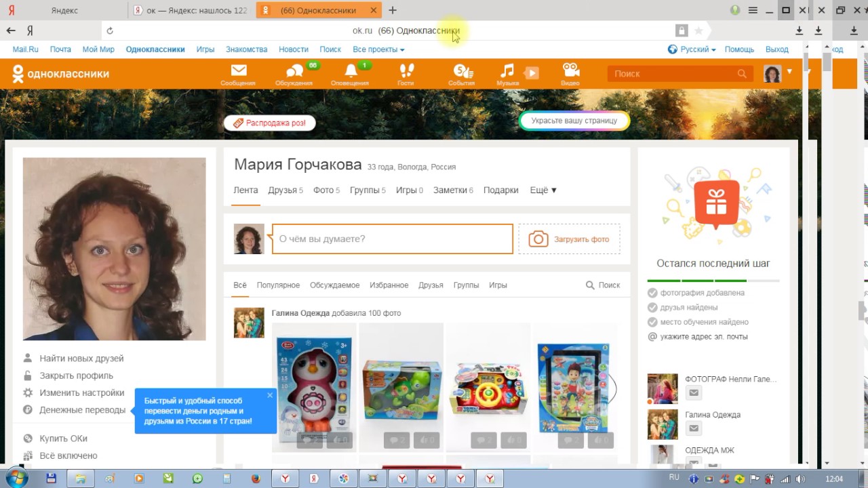Image resolution: width=868 pixels, height=488 pixels.
Task: Open Друзья 5 profile tab
Action: [285, 190]
